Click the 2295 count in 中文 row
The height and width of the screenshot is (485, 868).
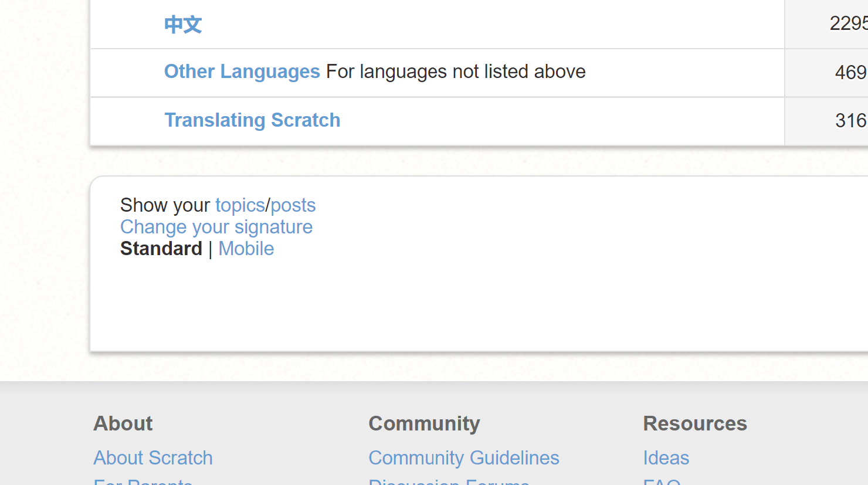click(848, 23)
